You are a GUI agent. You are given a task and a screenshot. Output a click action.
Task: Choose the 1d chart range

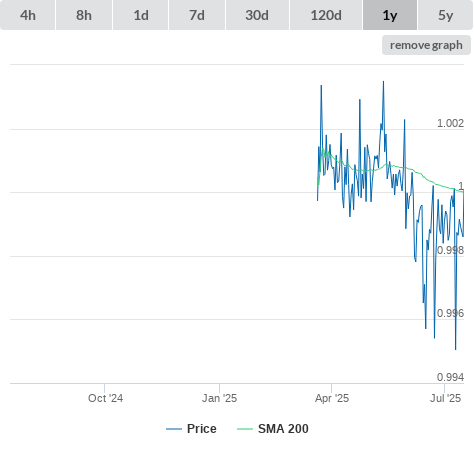(141, 15)
